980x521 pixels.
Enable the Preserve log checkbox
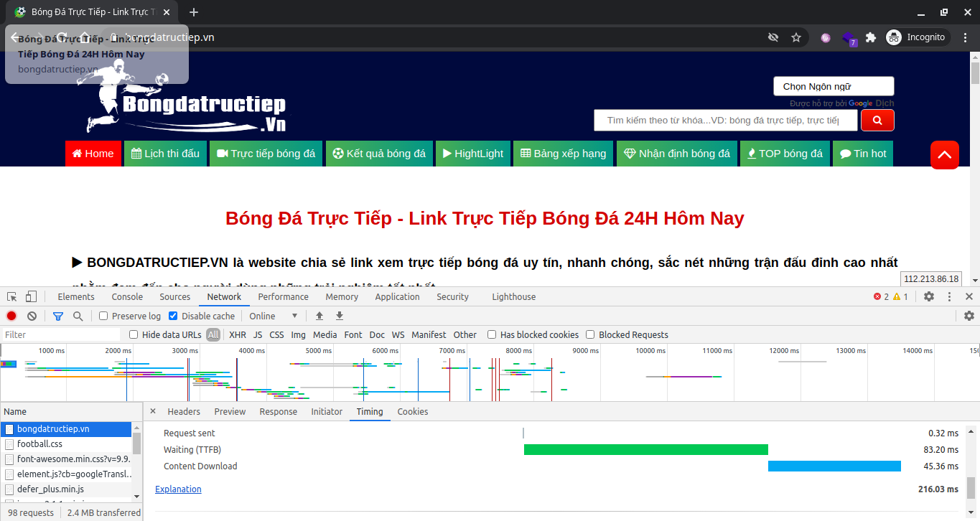pyautogui.click(x=103, y=316)
